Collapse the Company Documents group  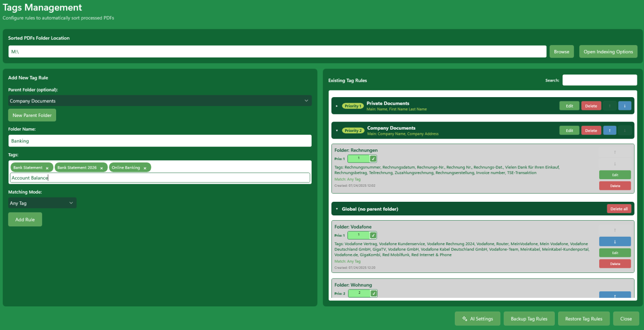click(337, 131)
